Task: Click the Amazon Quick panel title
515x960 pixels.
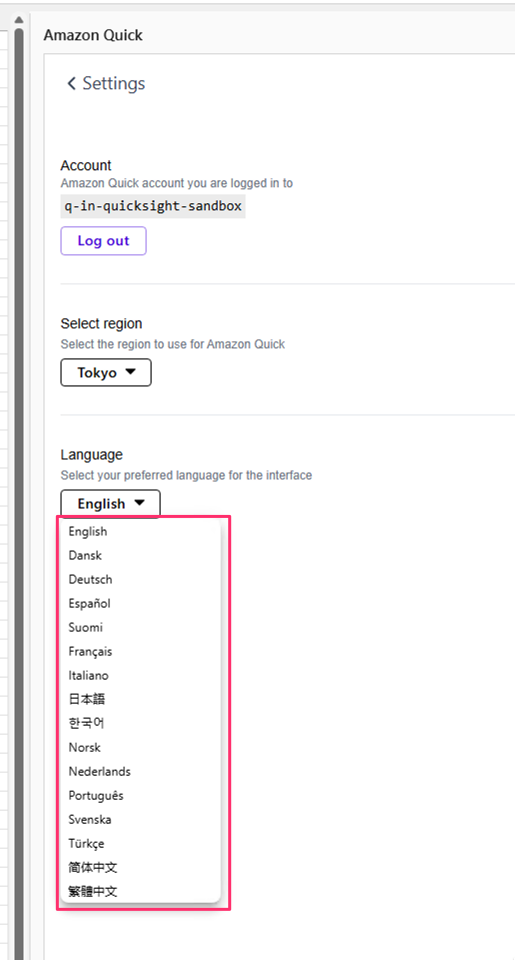Action: pos(93,35)
